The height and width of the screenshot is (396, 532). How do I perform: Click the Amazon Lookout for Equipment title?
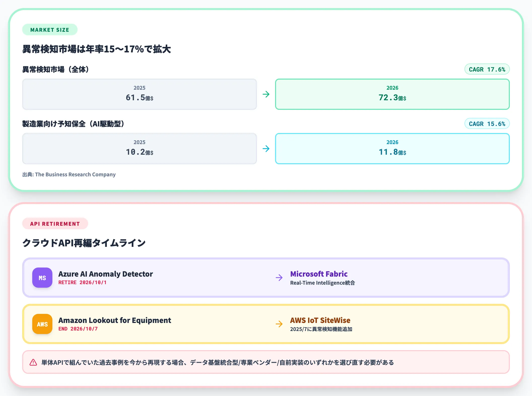click(x=115, y=320)
